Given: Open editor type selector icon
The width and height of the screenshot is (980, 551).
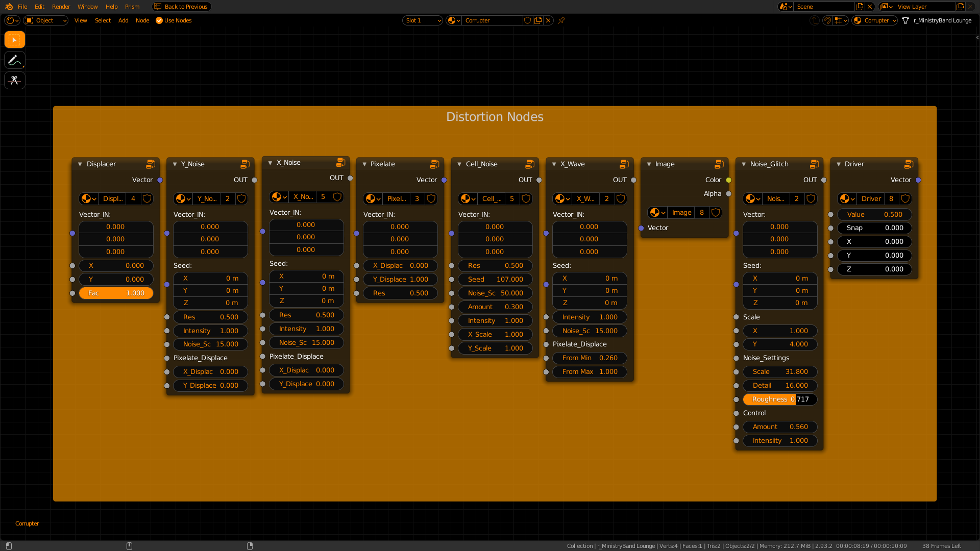Looking at the screenshot, I should click(12, 20).
